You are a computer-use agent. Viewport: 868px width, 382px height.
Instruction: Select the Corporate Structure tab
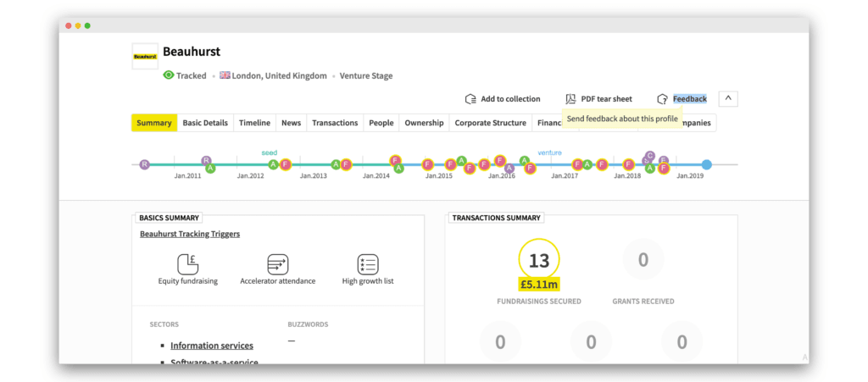[491, 123]
